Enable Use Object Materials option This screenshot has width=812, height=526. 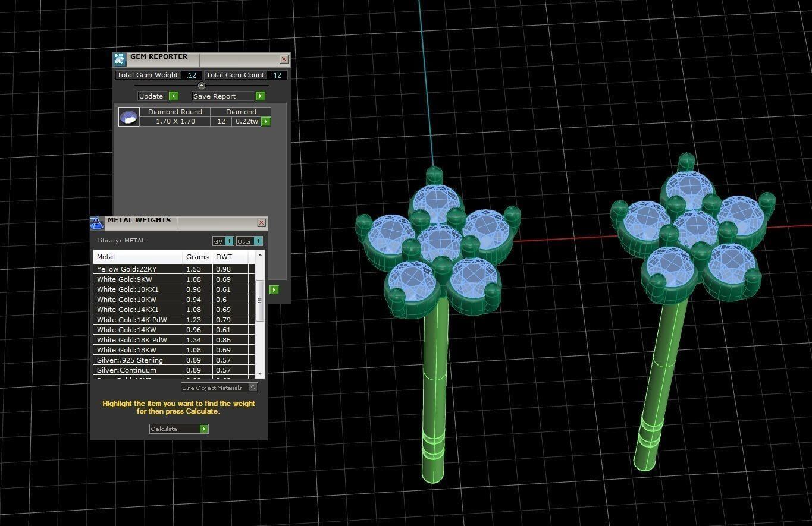253,388
